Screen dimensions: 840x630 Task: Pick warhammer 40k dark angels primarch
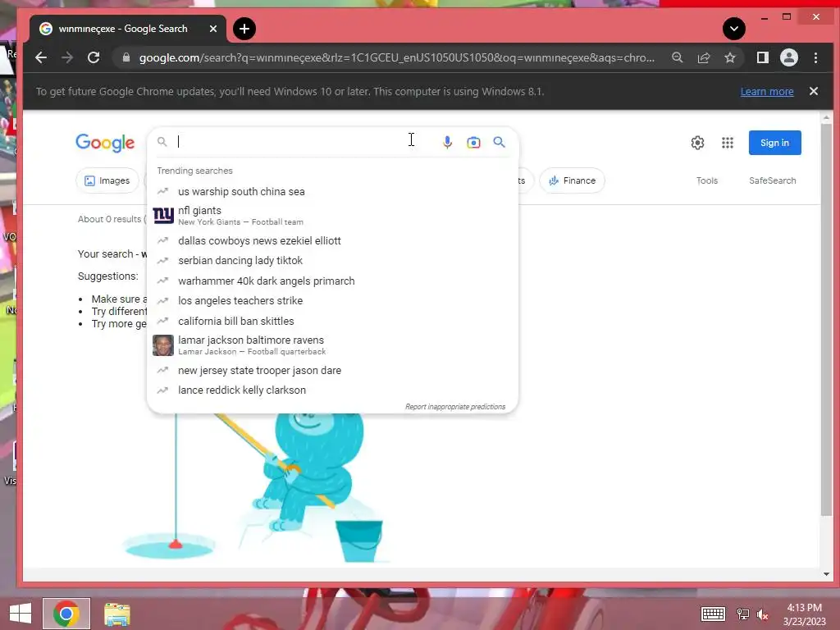click(332, 281)
